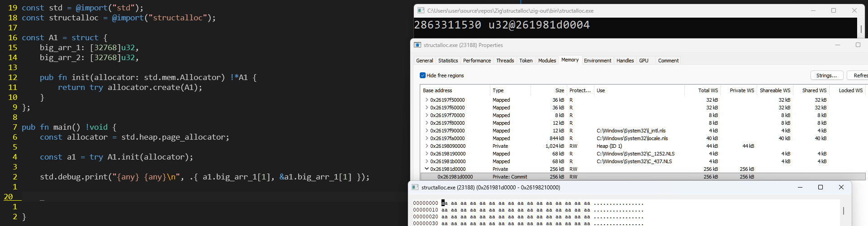Uncheck the Hide free regions checkbox

(422, 75)
